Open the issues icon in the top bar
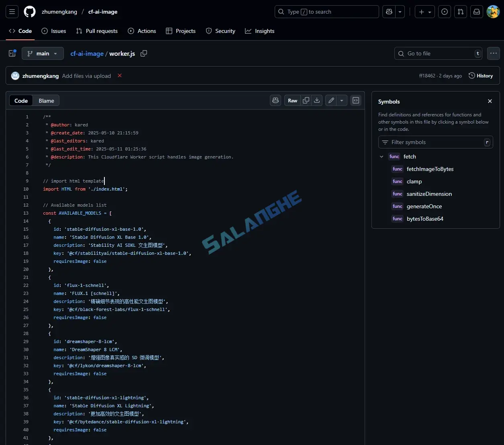Image resolution: width=504 pixels, height=445 pixels. (444, 12)
